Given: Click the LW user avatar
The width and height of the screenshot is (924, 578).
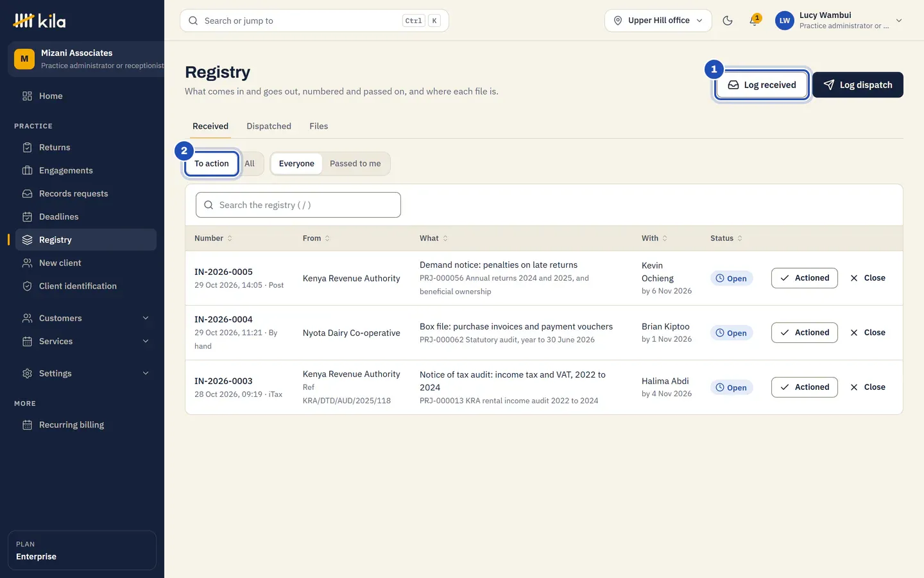Looking at the screenshot, I should (x=785, y=21).
